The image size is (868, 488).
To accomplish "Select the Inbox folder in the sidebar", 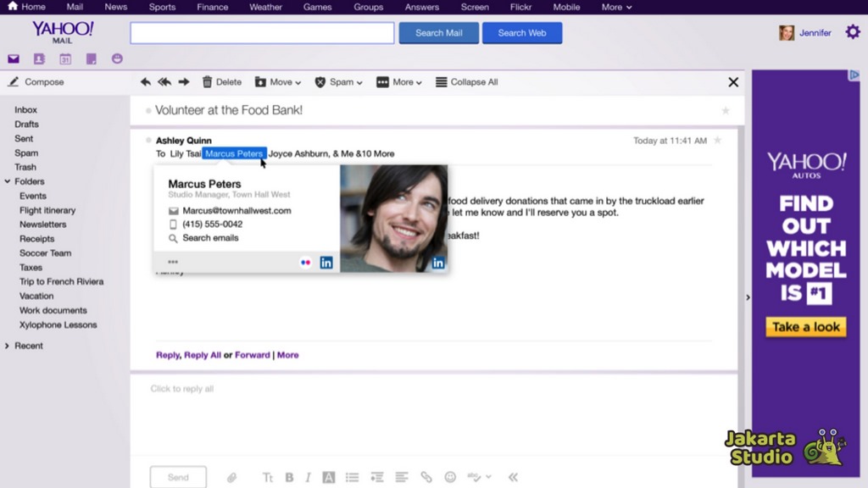I will [x=26, y=110].
